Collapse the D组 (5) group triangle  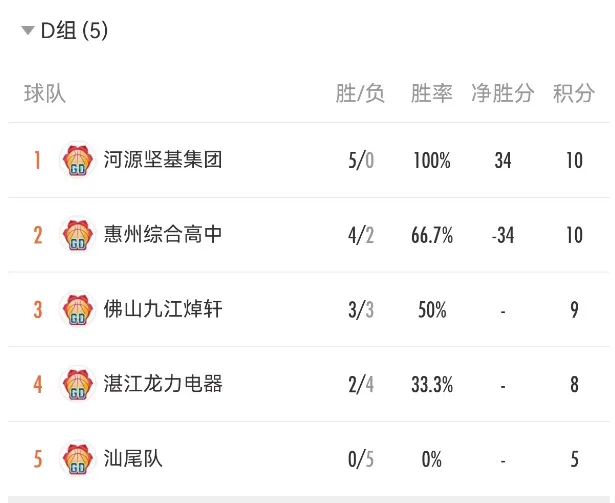click(x=28, y=30)
